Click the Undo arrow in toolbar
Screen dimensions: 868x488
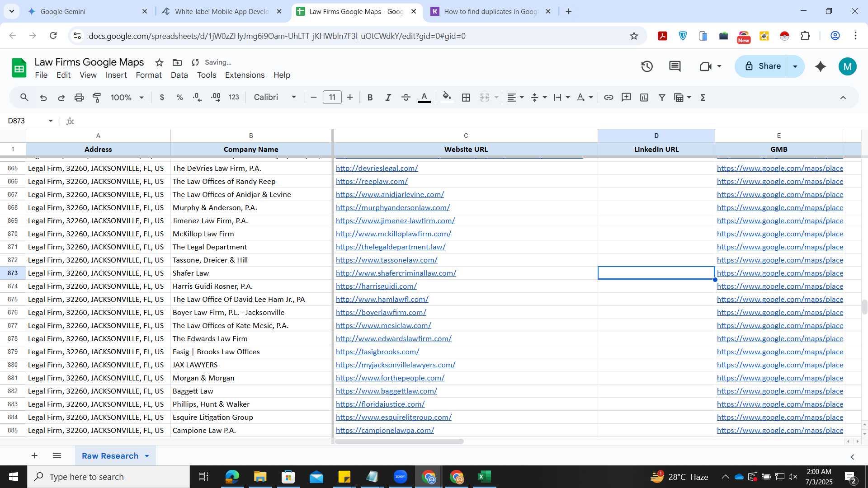tap(43, 97)
